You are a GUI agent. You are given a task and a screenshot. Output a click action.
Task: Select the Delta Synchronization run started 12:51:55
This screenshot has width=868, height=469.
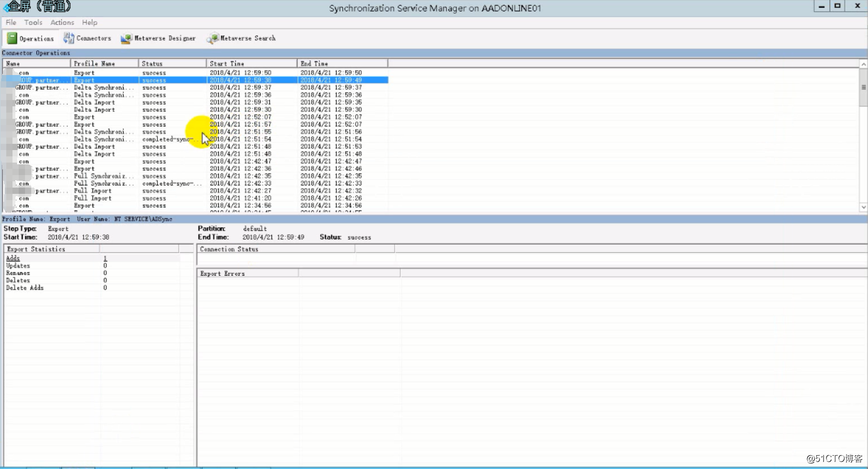pyautogui.click(x=195, y=132)
